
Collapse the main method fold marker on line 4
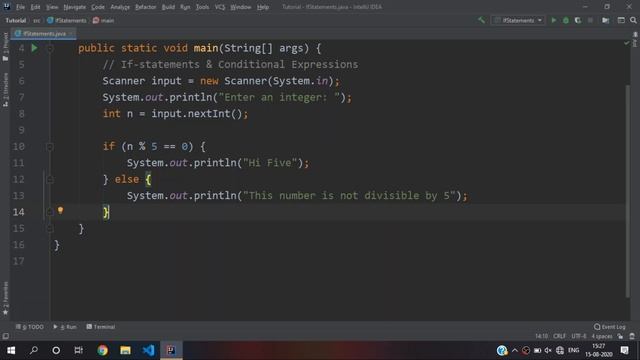click(50, 48)
